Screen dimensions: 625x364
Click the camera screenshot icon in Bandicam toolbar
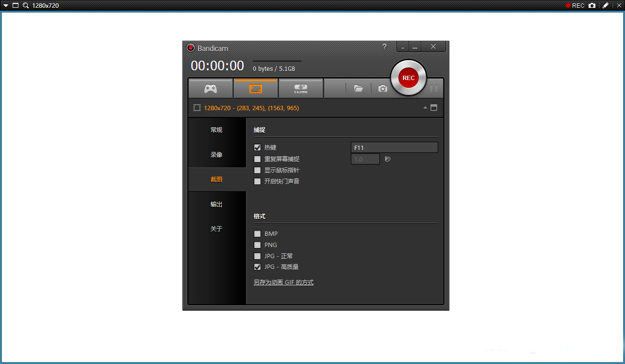[383, 88]
